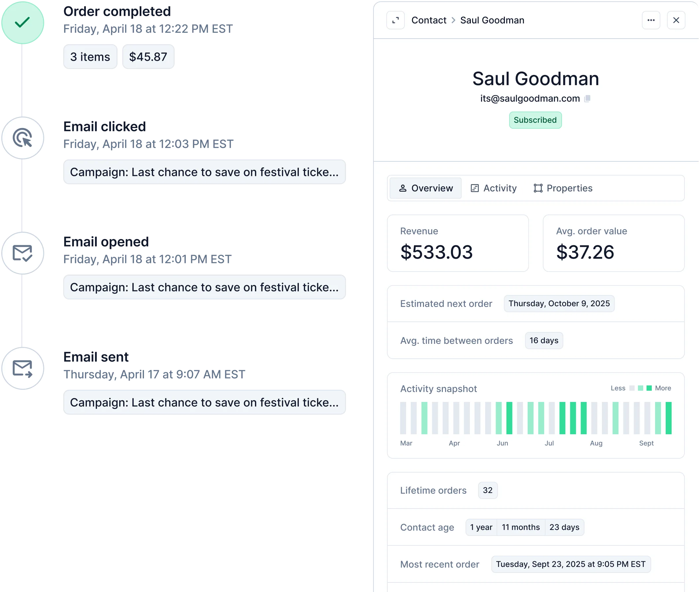Switch to the Activity tab
The width and height of the screenshot is (700, 592).
494,188
